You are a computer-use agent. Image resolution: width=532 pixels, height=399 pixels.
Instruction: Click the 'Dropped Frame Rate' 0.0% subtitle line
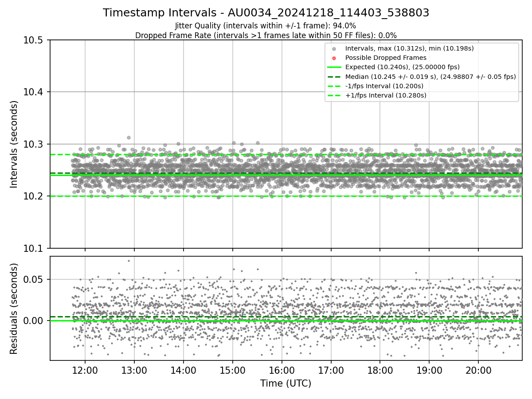(x=266, y=35)
